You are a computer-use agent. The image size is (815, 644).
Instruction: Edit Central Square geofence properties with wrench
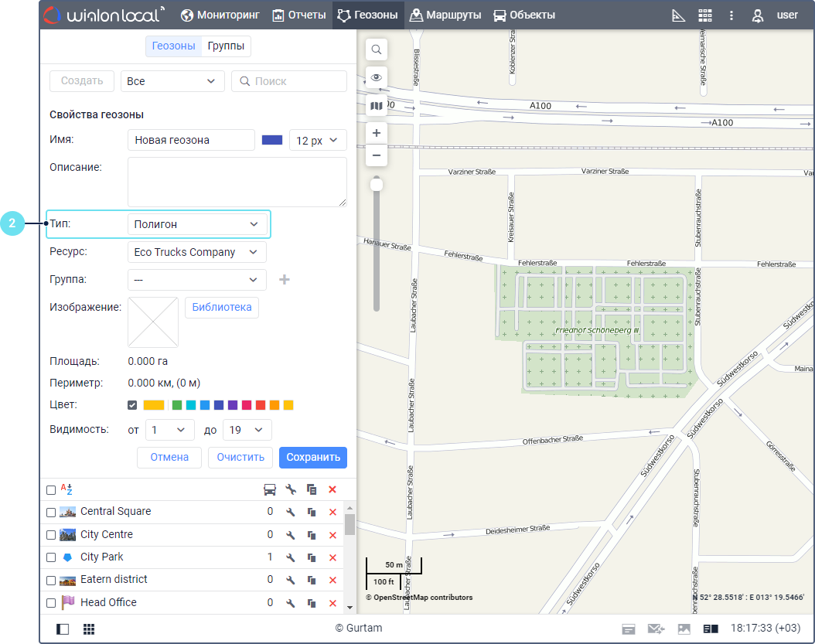291,512
